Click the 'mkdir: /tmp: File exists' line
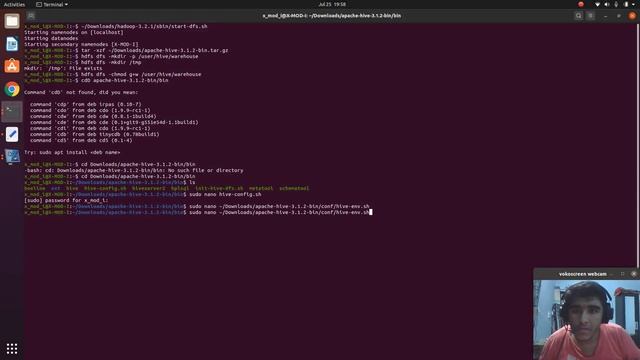 coord(63,68)
